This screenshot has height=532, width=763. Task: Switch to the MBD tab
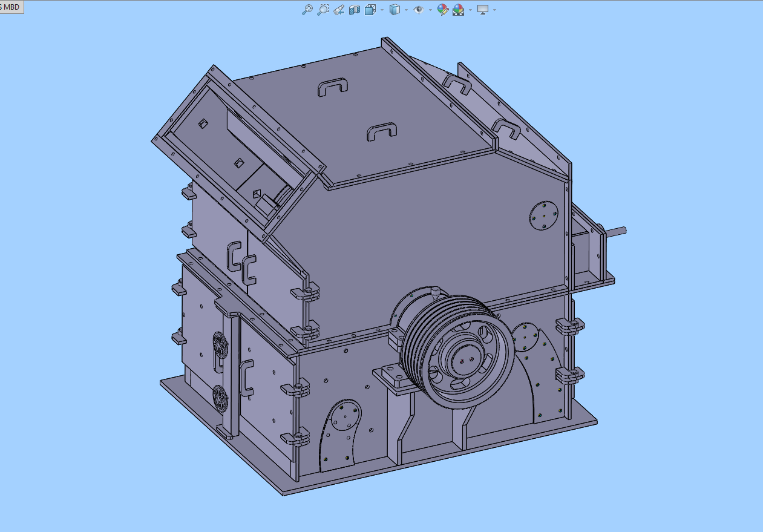[x=11, y=7]
